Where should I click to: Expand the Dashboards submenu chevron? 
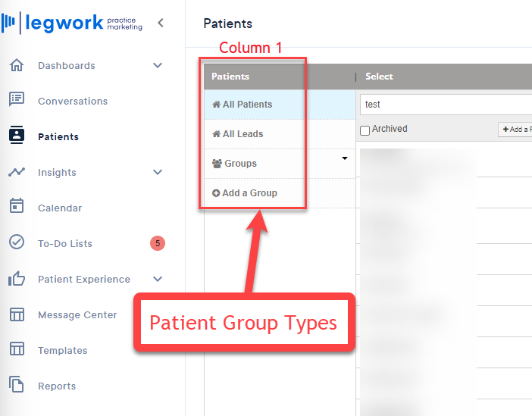[158, 65]
